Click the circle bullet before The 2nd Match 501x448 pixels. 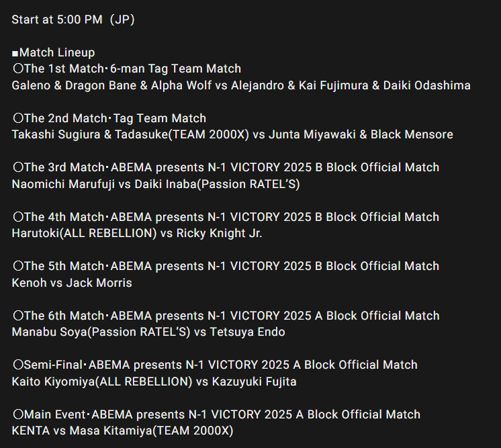point(18,118)
